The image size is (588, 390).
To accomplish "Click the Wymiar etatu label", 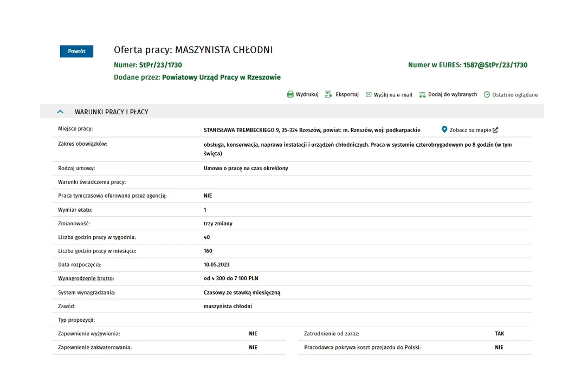I will [75, 210].
